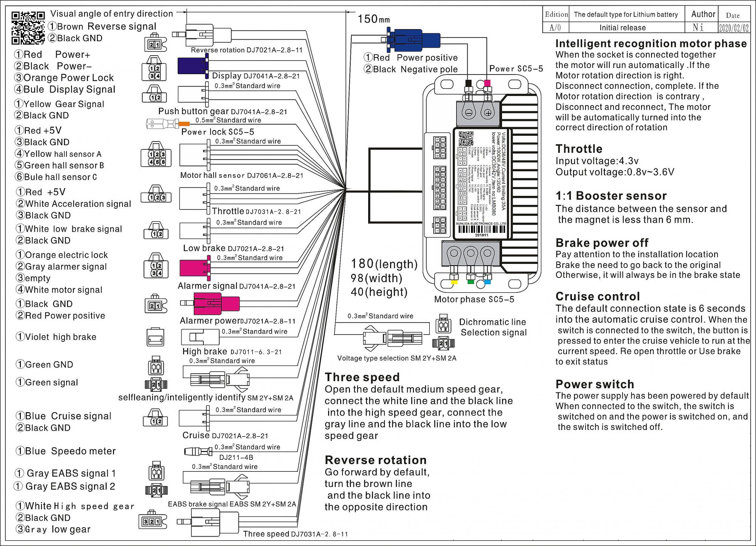756x546 pixels.
Task: Click the High brake single-pin connector icon
Action: [x=155, y=337]
